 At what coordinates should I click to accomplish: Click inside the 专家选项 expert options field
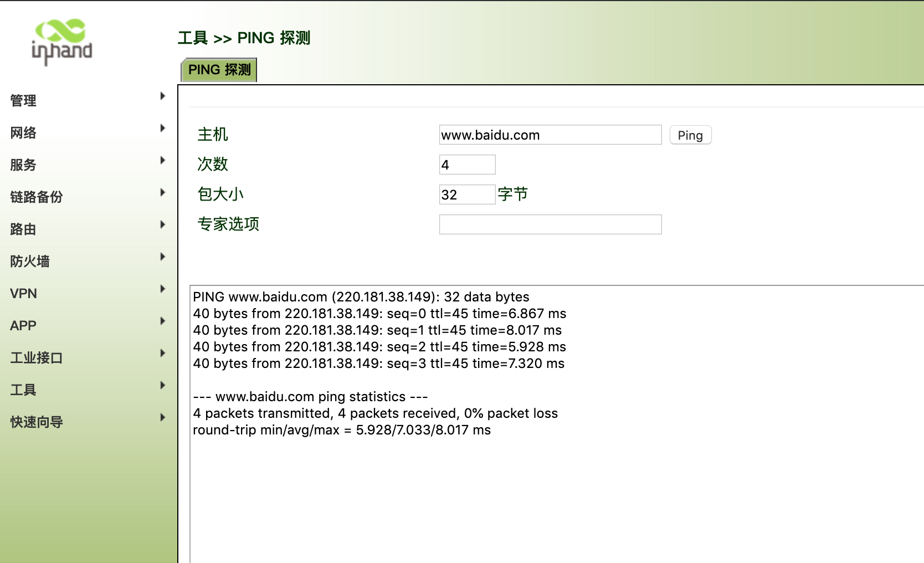click(x=550, y=224)
